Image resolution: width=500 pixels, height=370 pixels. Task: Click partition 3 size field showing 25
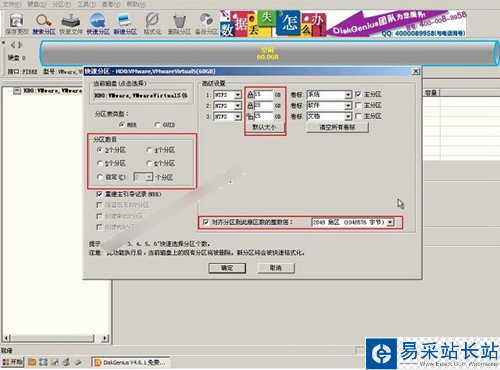coord(263,116)
